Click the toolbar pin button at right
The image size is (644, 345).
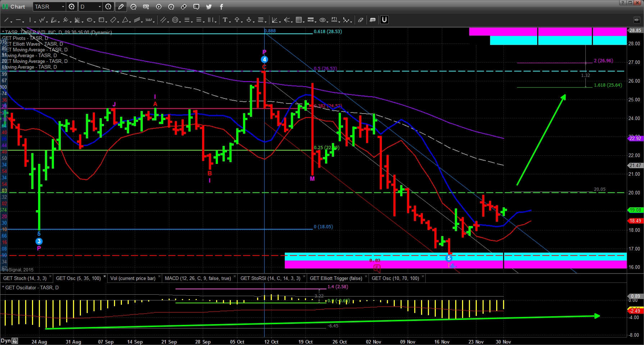[x=637, y=20]
